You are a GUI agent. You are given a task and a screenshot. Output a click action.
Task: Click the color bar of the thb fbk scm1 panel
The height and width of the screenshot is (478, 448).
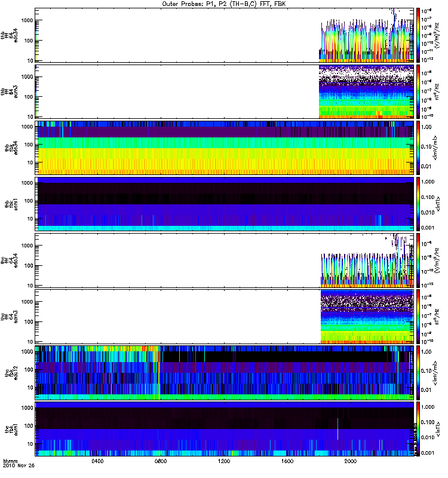[x=418, y=204]
